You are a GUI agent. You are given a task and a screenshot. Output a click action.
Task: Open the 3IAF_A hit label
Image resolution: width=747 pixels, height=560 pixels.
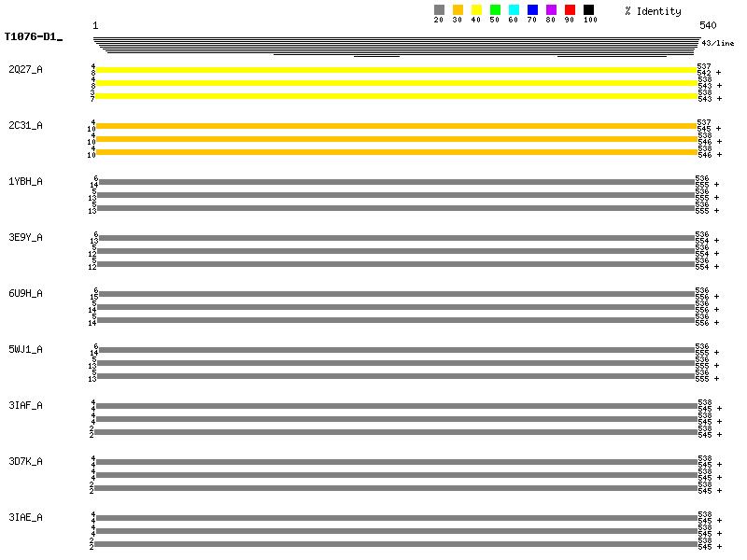pyautogui.click(x=25, y=406)
